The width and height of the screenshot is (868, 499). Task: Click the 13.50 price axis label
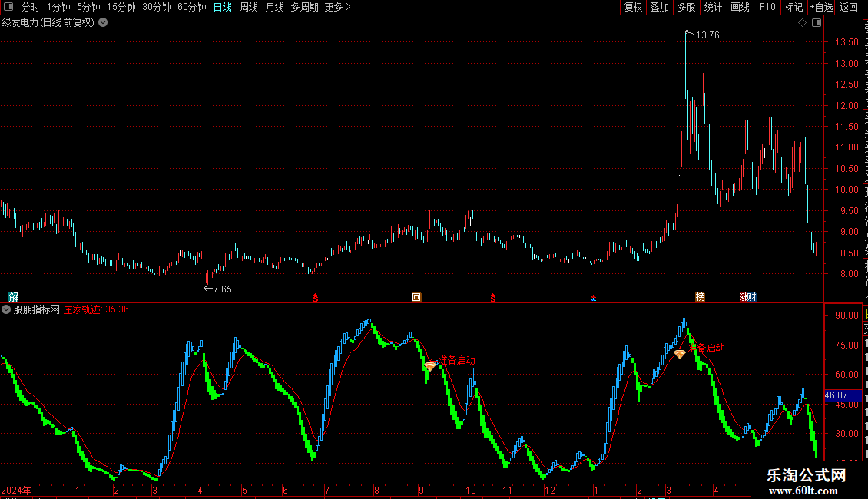[846, 42]
